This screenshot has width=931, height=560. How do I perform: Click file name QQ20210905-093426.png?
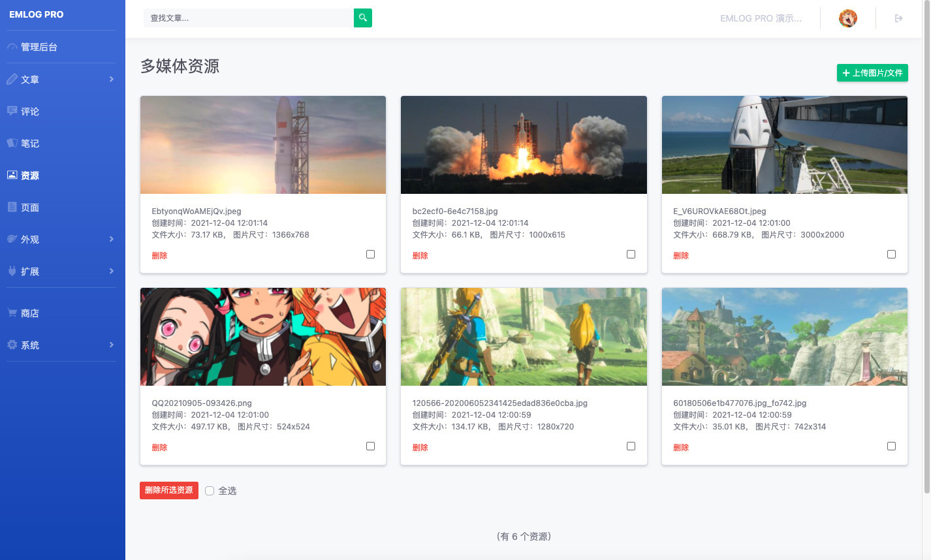(x=202, y=403)
